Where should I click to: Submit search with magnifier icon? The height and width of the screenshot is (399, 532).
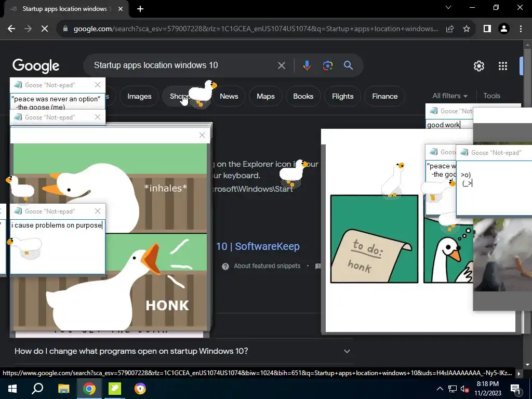click(x=348, y=65)
